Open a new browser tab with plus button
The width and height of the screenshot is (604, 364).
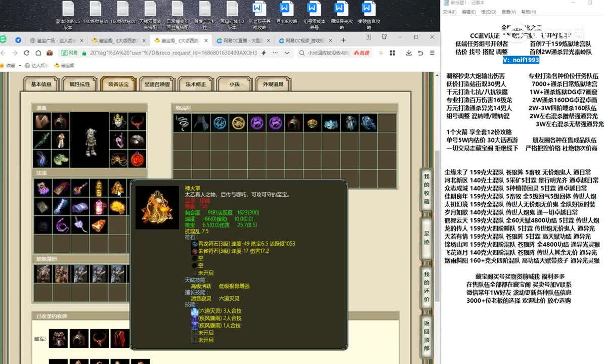(343, 40)
